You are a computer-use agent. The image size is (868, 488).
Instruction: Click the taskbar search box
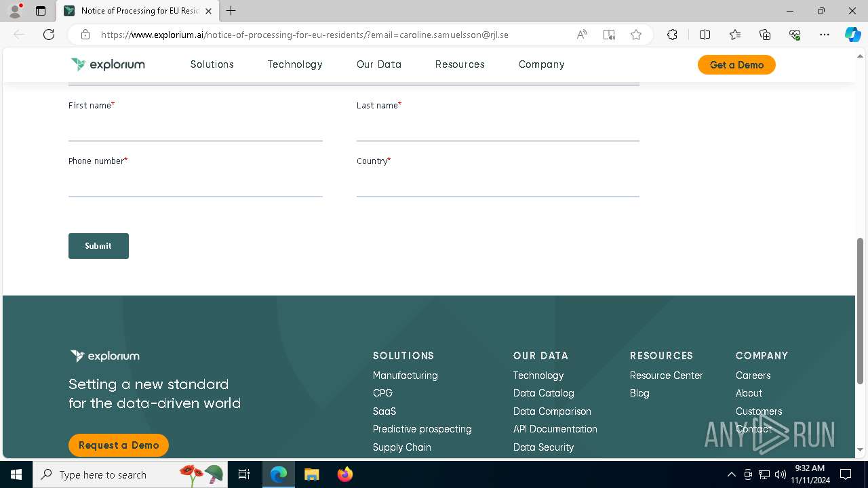click(130, 474)
